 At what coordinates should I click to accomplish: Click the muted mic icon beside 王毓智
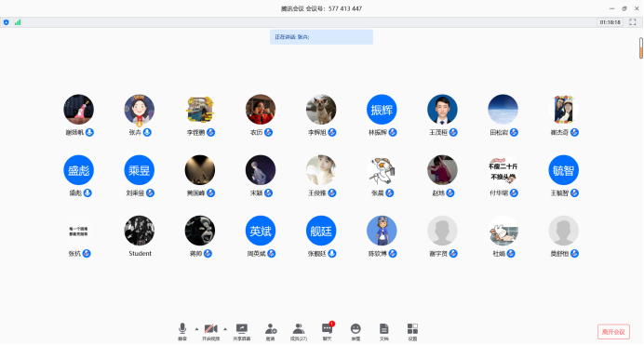574,193
